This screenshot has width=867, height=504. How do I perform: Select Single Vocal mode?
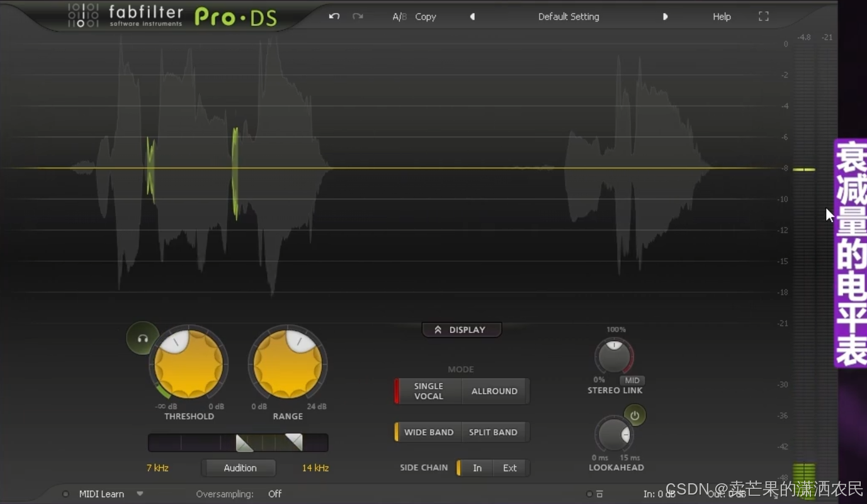point(428,391)
